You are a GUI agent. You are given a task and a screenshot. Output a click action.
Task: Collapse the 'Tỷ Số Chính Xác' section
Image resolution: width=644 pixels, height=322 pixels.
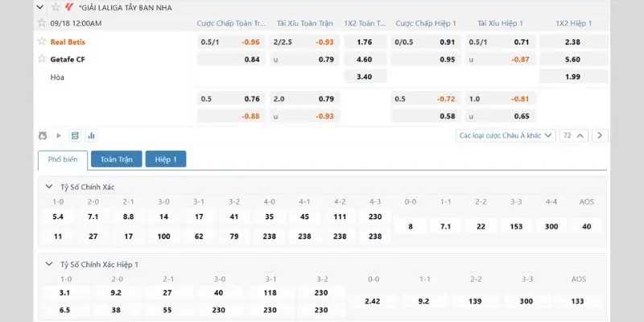[49, 187]
